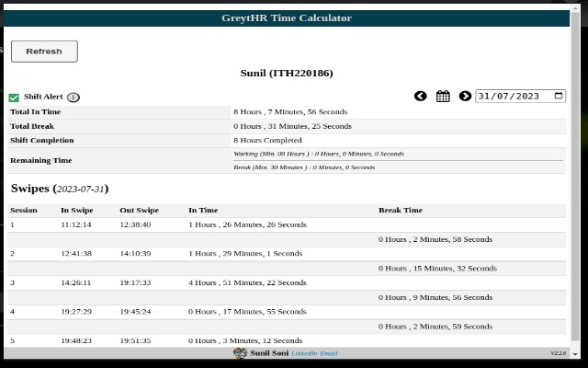Click the "Session" column header
The height and width of the screenshot is (368, 588).
pos(24,211)
